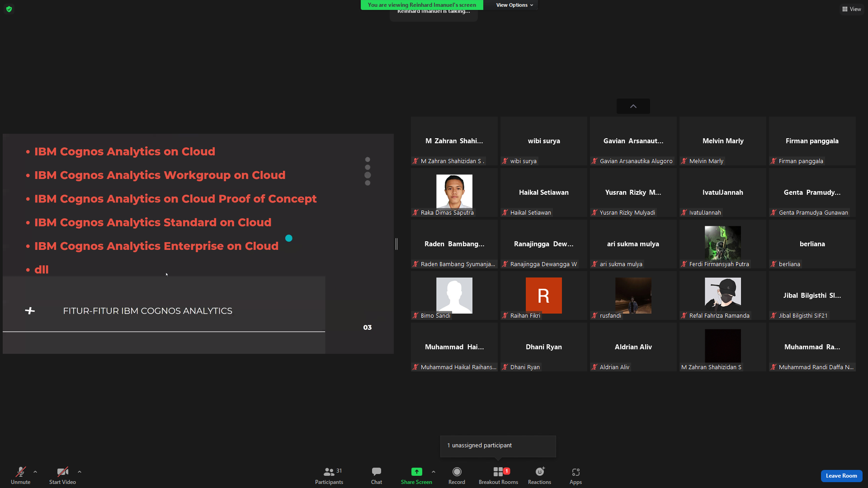Open the Reactions menu
The image size is (868, 488).
click(x=539, y=475)
